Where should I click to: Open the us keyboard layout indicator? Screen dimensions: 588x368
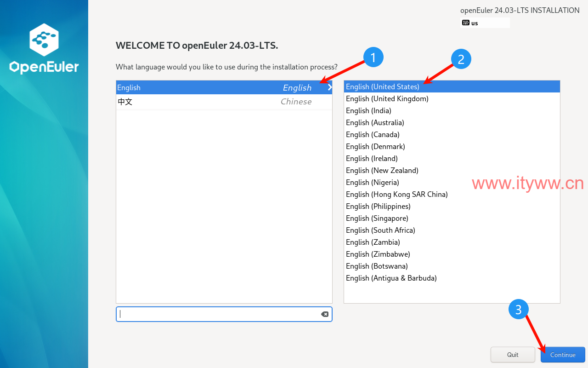485,23
